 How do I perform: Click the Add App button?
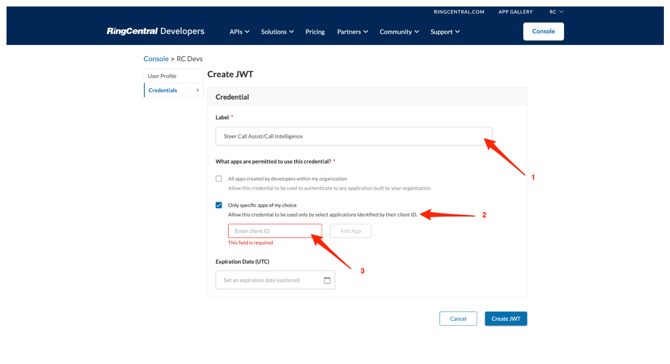click(x=350, y=231)
